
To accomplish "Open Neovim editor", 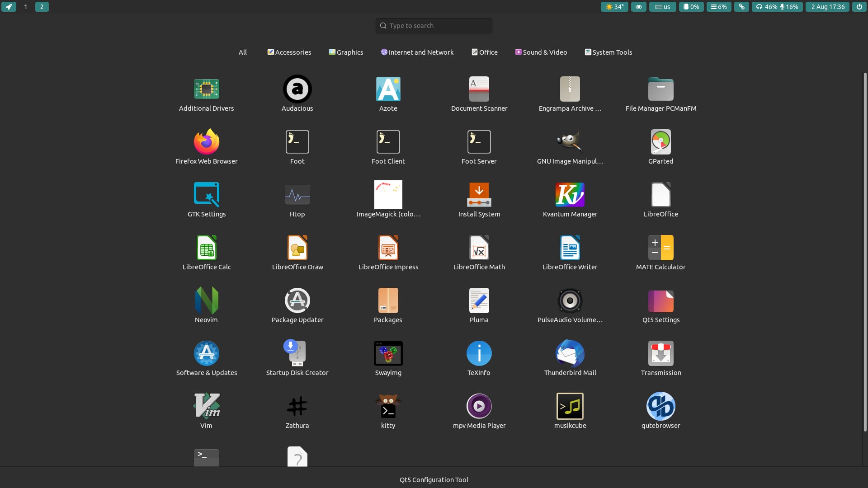I will (207, 305).
